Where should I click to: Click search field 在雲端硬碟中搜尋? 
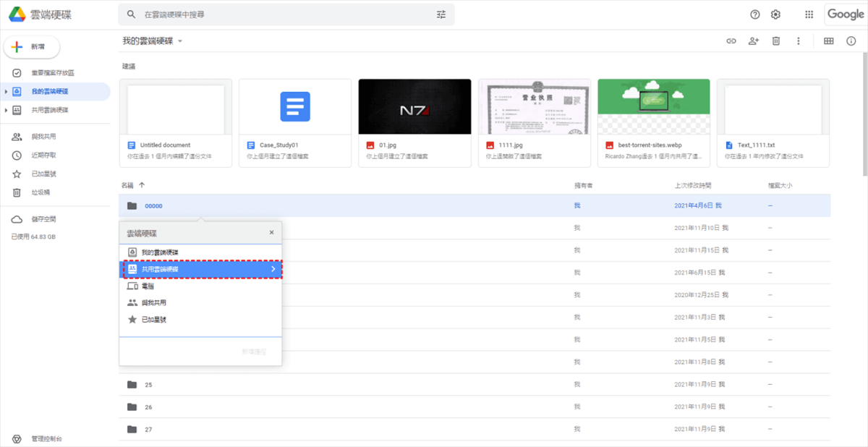286,14
